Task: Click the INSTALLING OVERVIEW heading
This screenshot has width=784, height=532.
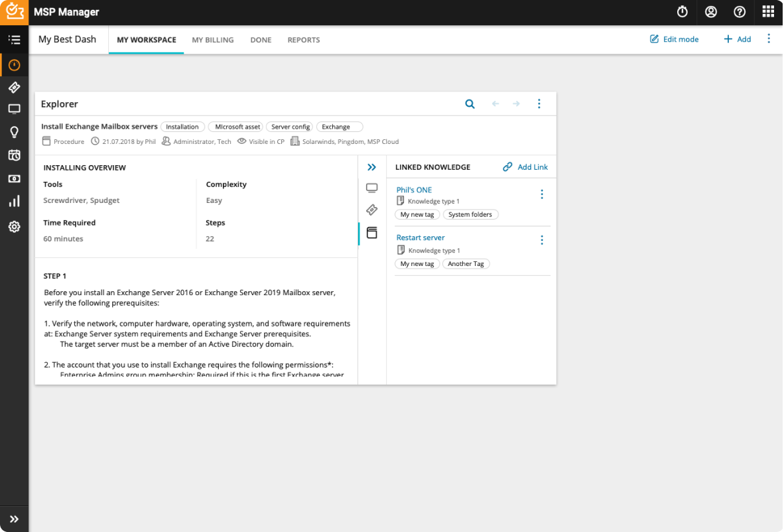Action: point(84,168)
